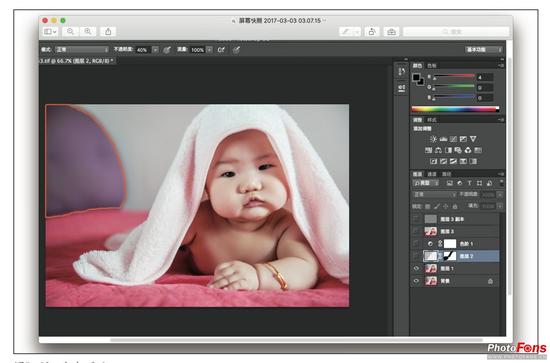The image size is (550, 363).
Task: Zoom in with the Preview toolbar
Action: coord(88,32)
